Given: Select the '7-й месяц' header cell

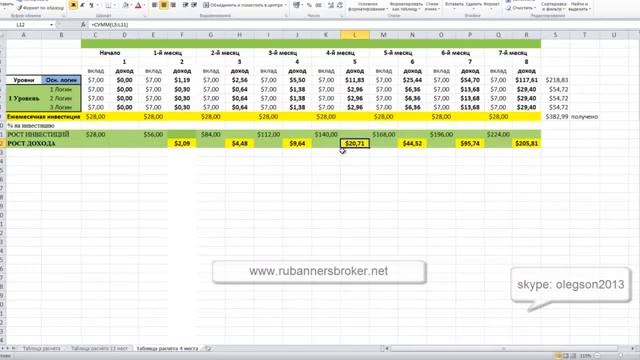Looking at the screenshot, I should click(x=513, y=53).
